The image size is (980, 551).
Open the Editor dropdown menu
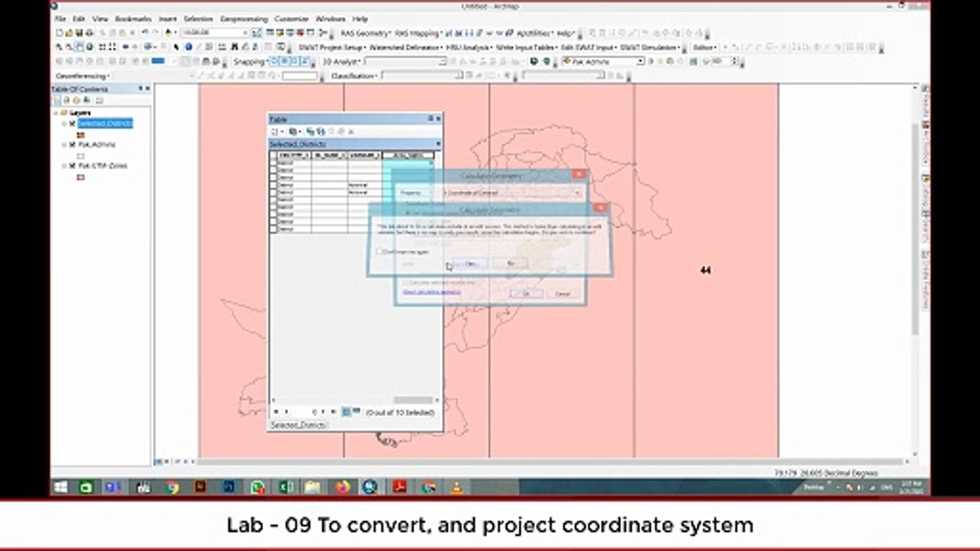[705, 47]
